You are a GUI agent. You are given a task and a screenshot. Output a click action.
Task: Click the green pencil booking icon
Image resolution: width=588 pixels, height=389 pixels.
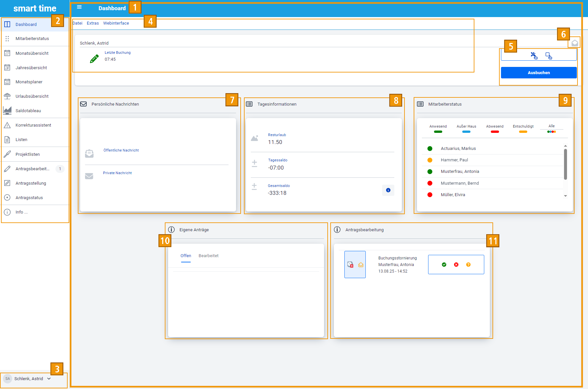pos(94,59)
